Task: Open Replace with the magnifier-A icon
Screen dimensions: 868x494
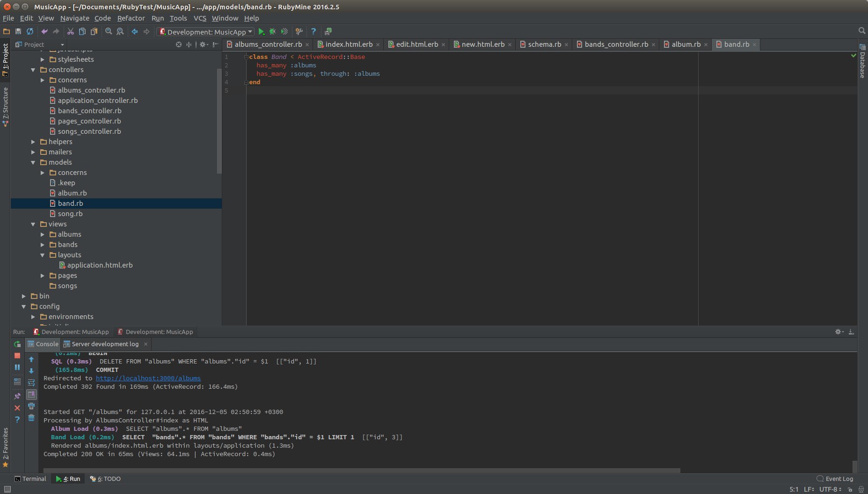Action: (x=120, y=31)
